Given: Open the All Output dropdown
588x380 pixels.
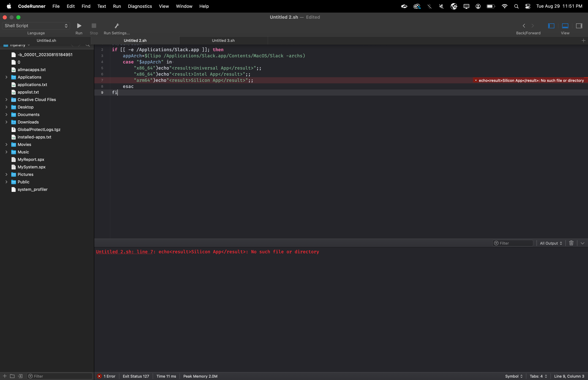Looking at the screenshot, I should [551, 243].
